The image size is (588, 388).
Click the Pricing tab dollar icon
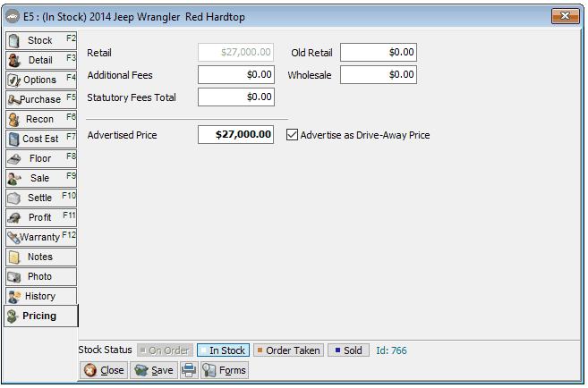point(13,316)
